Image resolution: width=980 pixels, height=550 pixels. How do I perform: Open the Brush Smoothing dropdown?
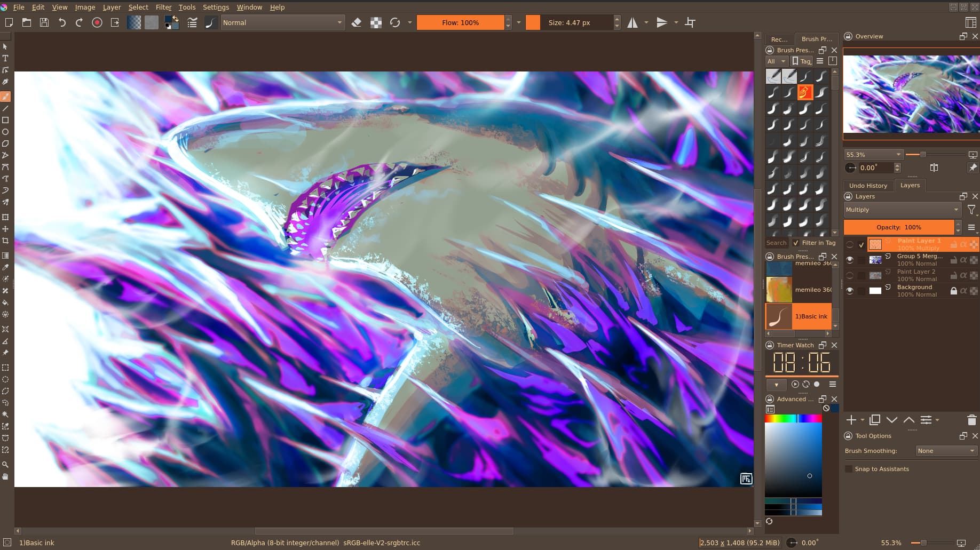tap(946, 451)
